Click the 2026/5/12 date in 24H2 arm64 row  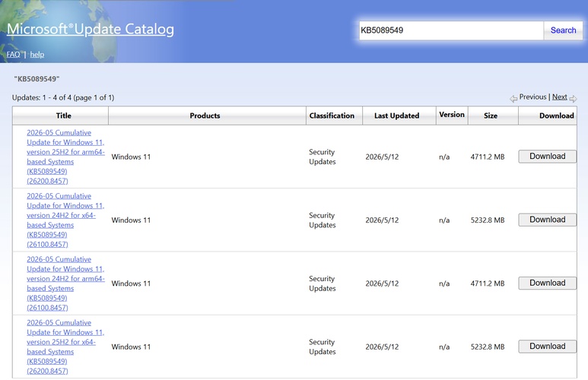pos(382,283)
